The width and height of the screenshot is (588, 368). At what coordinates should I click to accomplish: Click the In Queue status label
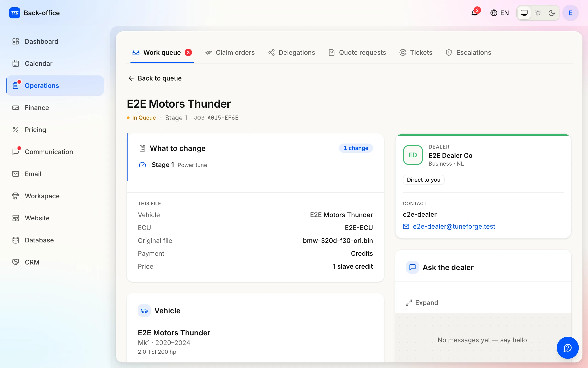point(144,118)
